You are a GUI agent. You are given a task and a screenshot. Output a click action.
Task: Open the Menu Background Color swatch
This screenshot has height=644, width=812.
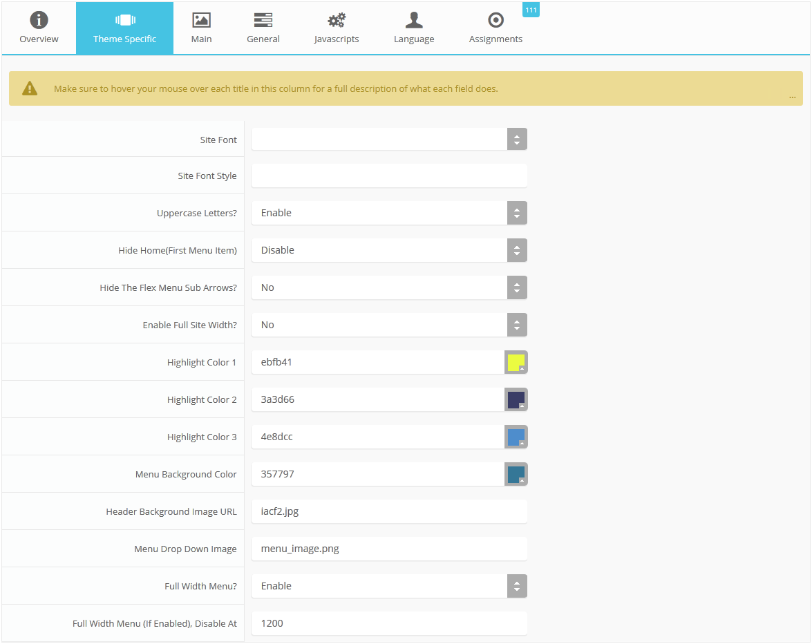coord(516,475)
